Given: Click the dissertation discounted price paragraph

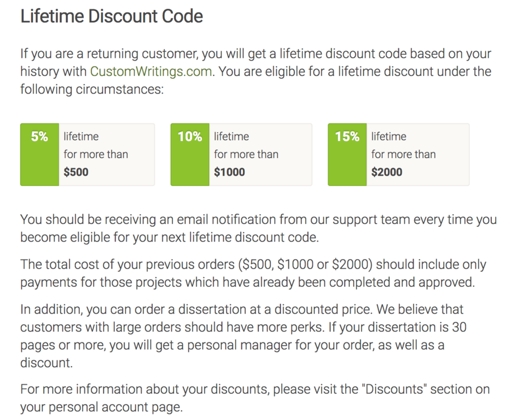Looking at the screenshot, I should tap(243, 336).
